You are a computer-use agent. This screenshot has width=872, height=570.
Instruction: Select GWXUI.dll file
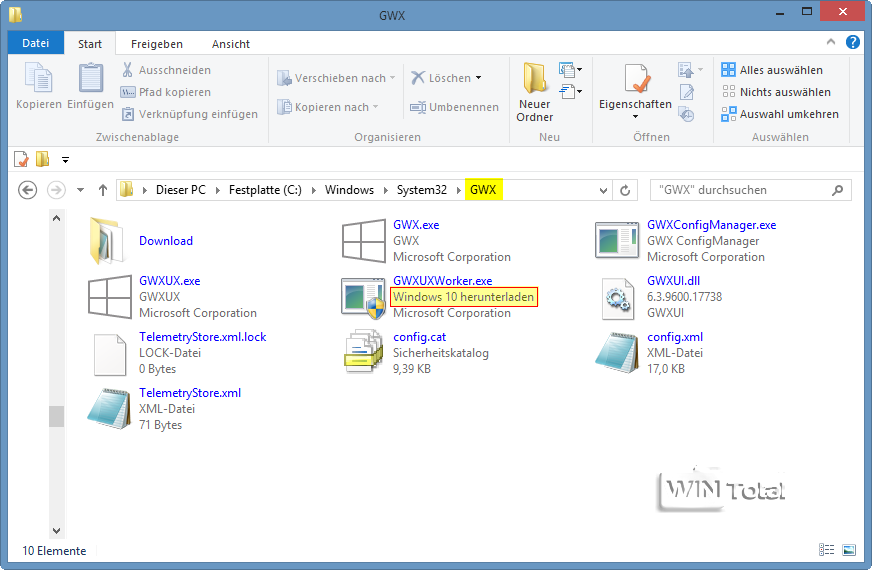(x=661, y=297)
